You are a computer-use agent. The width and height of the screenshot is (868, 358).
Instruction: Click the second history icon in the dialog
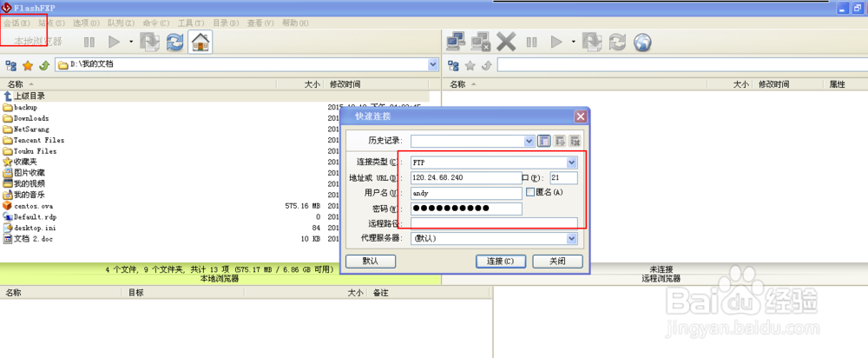[x=560, y=141]
